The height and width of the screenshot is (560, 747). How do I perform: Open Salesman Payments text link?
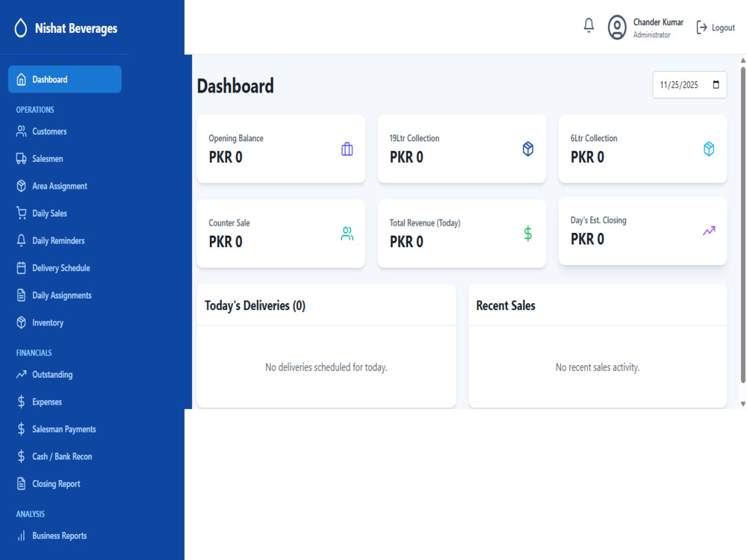(x=64, y=429)
